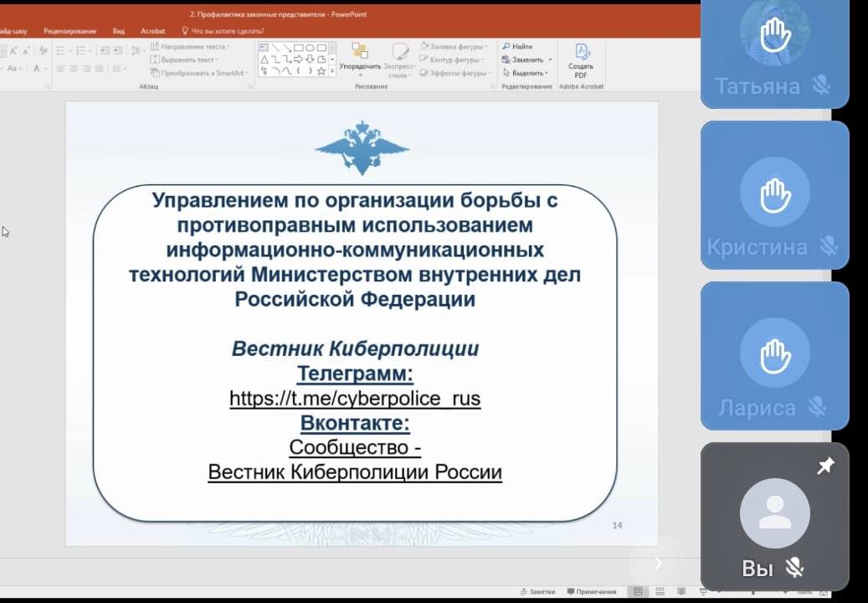
Task: Open Выровнять текст dropdown
Action: [x=184, y=59]
